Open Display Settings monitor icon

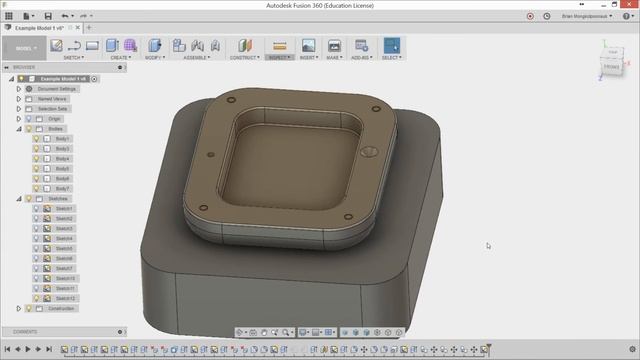point(303,333)
